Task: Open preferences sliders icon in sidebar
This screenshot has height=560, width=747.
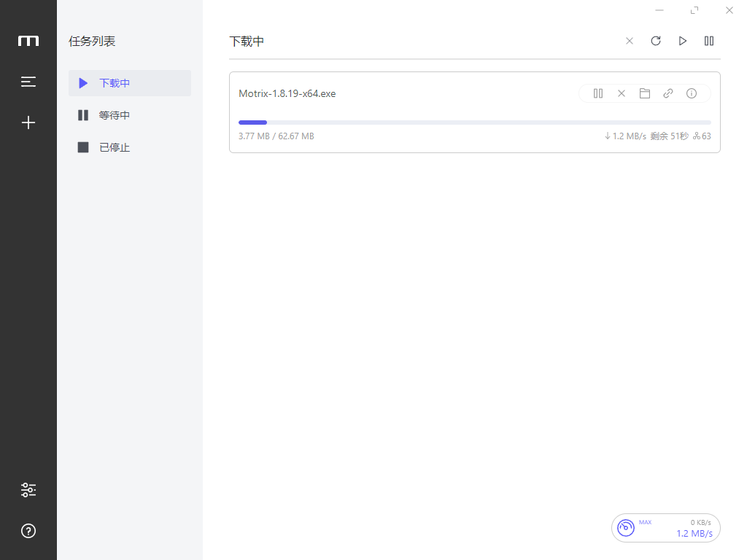Action: pyautogui.click(x=28, y=490)
